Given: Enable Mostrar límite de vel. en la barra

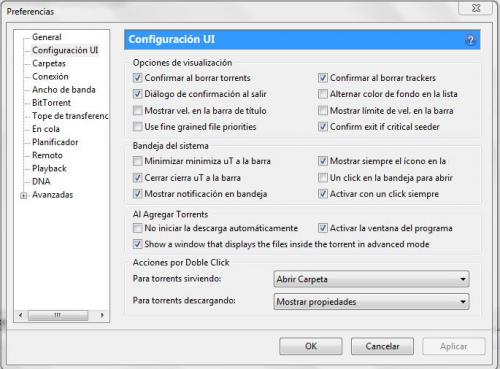Looking at the screenshot, I should pyautogui.click(x=323, y=110).
